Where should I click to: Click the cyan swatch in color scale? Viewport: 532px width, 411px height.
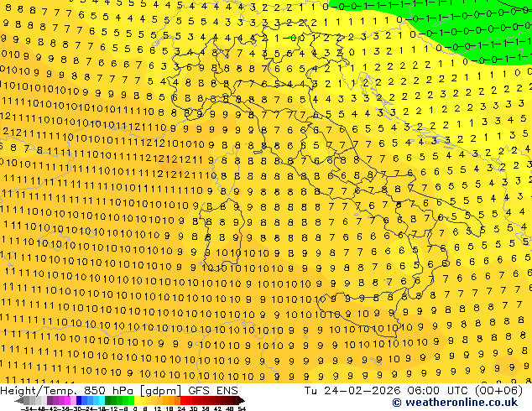pyautogui.click(x=102, y=401)
